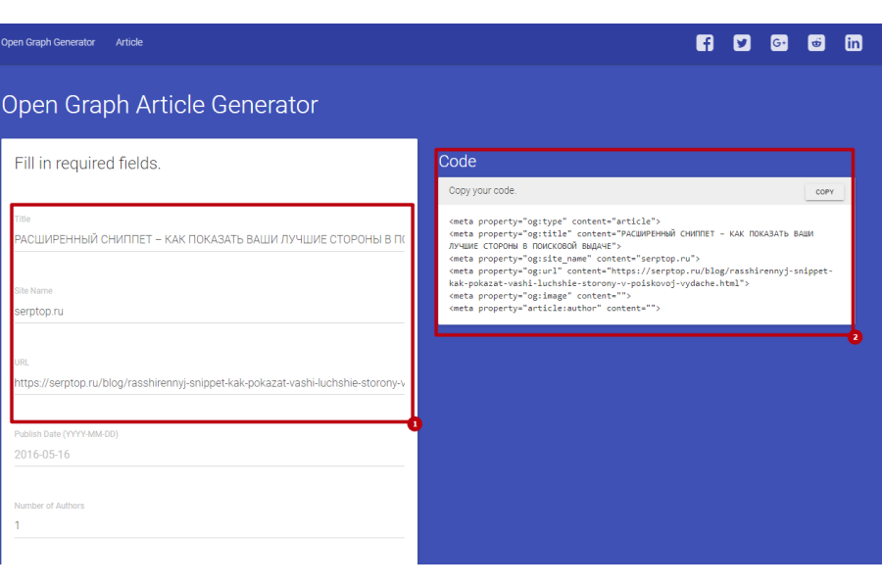
Task: Click the article:author meta tag line
Action: coord(555,309)
